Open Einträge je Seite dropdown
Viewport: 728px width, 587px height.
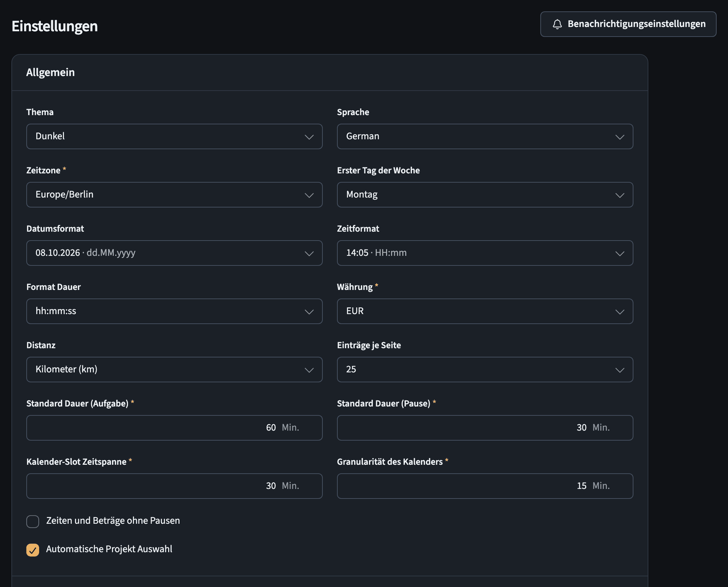point(485,369)
